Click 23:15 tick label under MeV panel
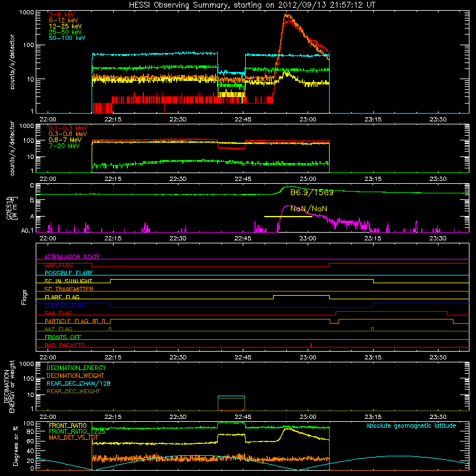Screen dimensions: 476x476 (373, 179)
